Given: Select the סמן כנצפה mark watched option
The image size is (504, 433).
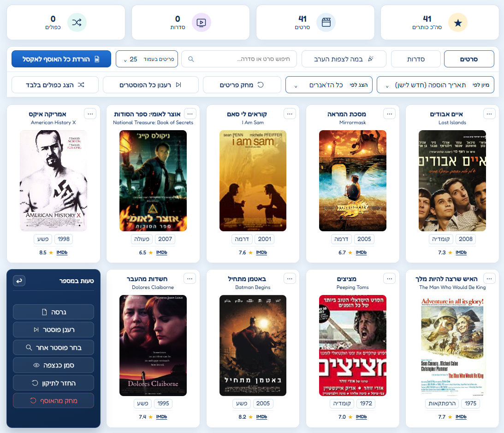Looking at the screenshot, I should pos(53,365).
